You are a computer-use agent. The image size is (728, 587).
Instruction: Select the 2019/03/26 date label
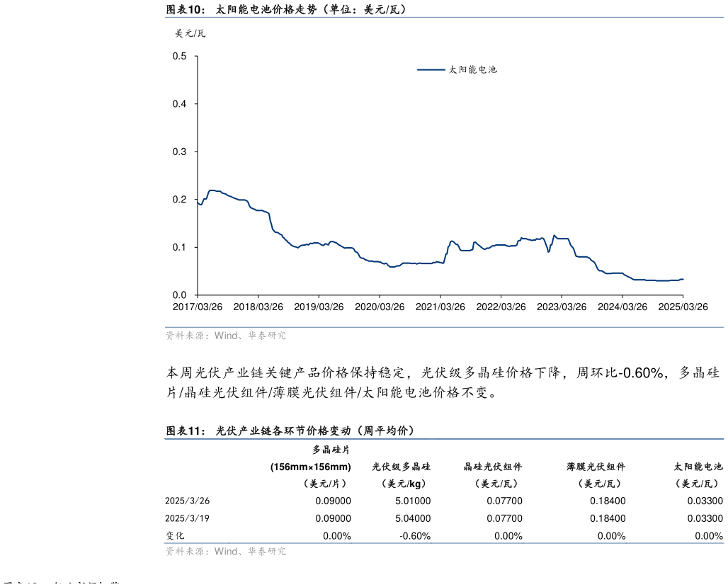[x=319, y=307]
